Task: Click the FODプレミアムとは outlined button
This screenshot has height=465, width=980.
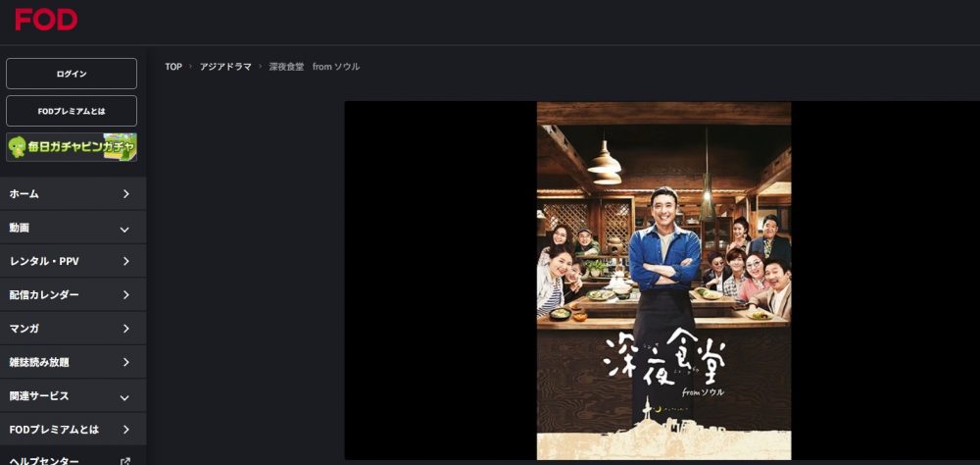Action: 72,111
